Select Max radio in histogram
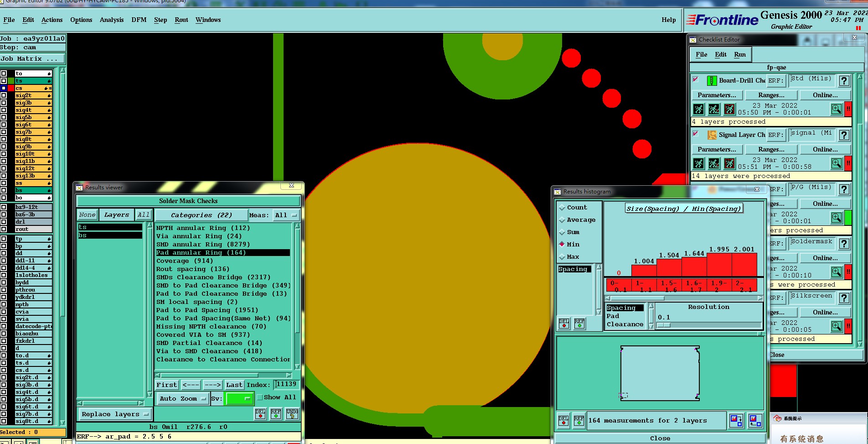The width and height of the screenshot is (868, 444). point(562,257)
